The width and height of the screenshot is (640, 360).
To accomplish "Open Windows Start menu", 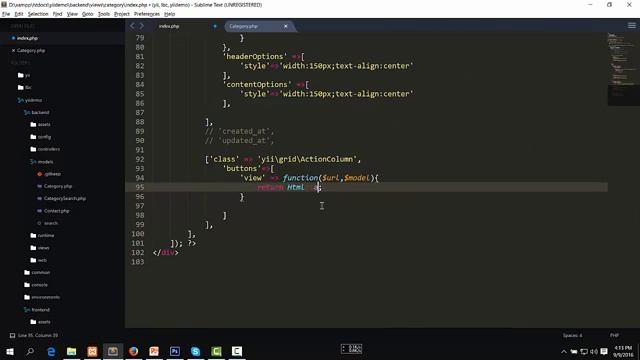I will click(x=9, y=351).
